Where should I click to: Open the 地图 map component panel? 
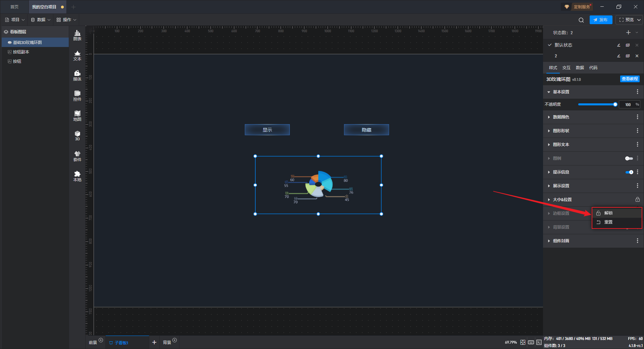point(77,116)
